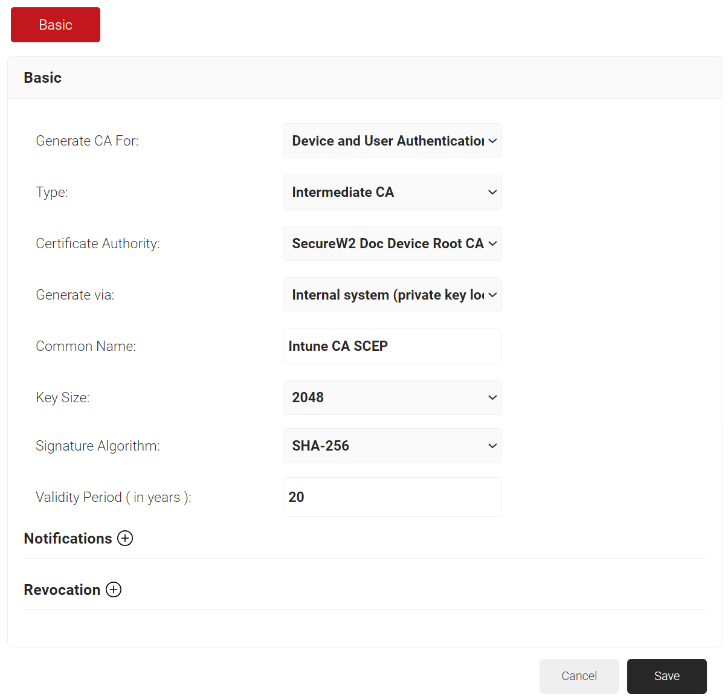728x700 pixels.
Task: Select the red Basic tab
Action: 56,25
